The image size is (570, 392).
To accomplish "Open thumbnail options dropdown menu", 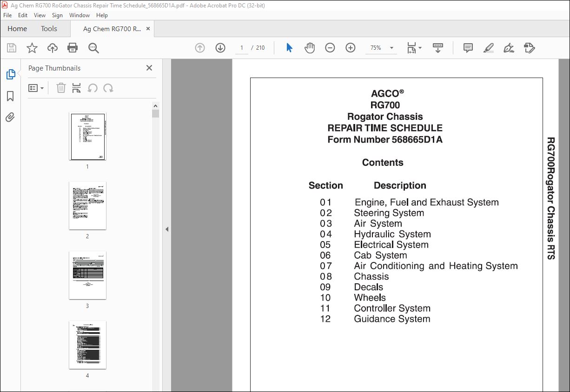I will click(36, 88).
